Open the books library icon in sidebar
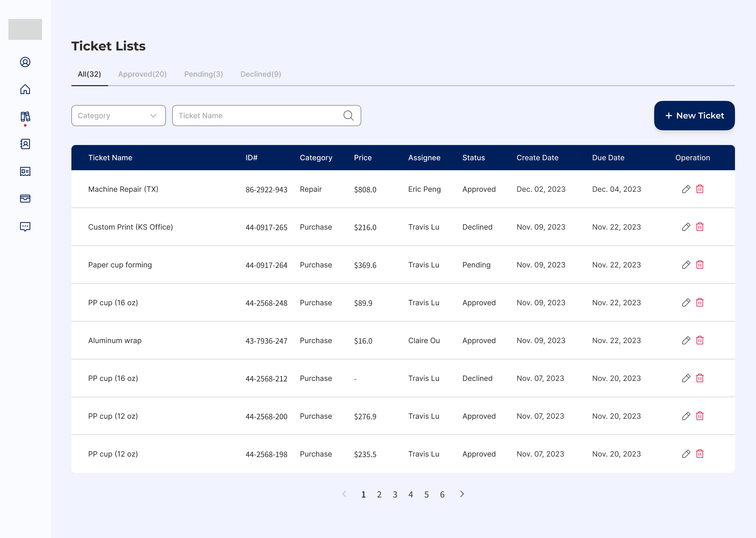This screenshot has height=538, width=756. (x=25, y=117)
